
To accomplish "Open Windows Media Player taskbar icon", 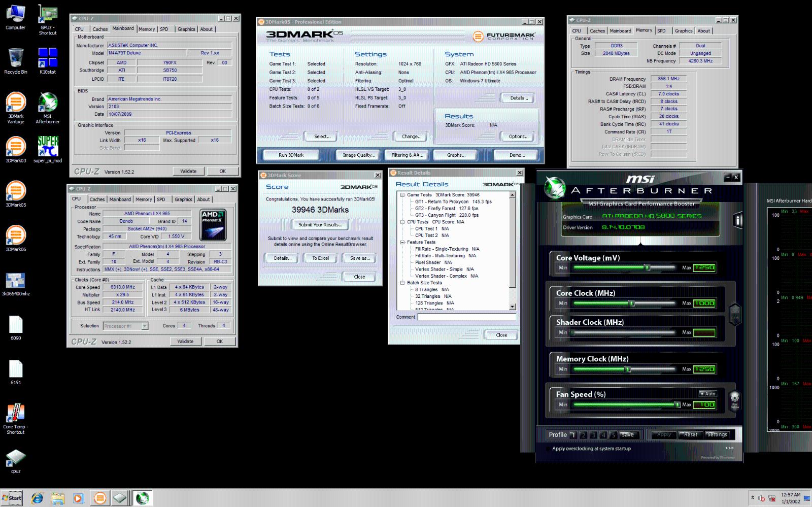I will pyautogui.click(x=78, y=498).
